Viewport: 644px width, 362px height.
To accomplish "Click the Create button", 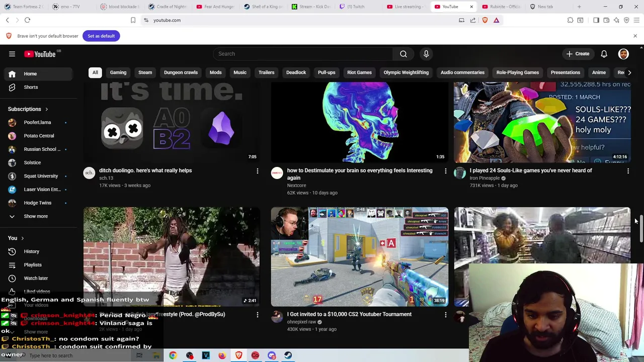I will tap(578, 54).
